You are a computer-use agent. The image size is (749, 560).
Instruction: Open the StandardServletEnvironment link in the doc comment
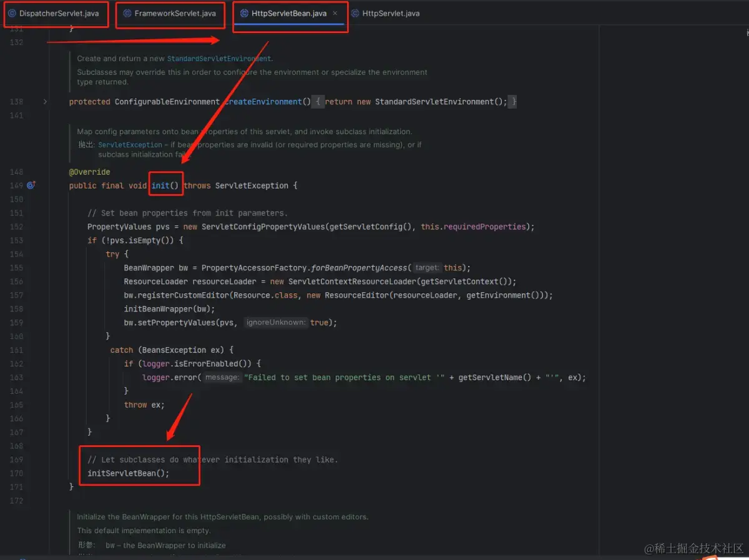(219, 59)
